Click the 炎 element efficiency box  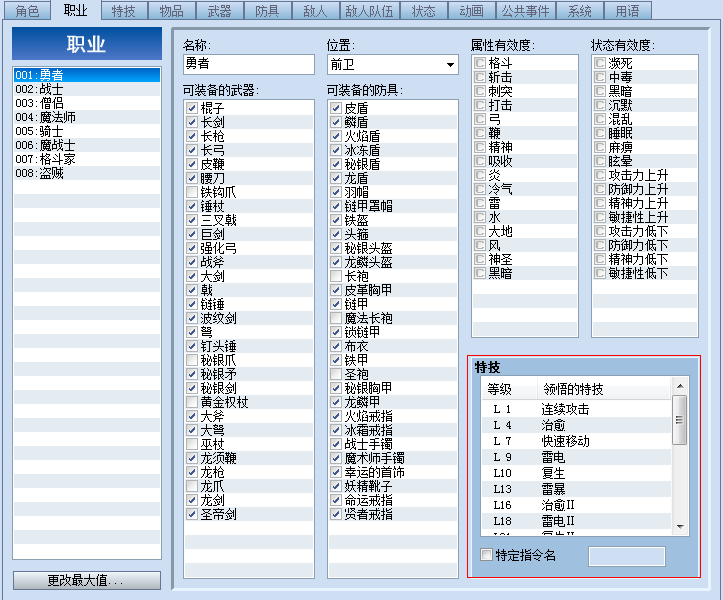[x=480, y=175]
